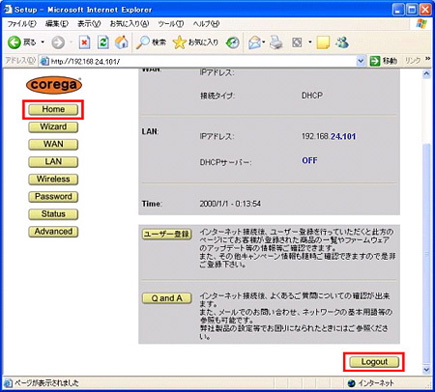Screen dimensions: 435x392
Task: Click the Q and A button
Action: point(167,298)
